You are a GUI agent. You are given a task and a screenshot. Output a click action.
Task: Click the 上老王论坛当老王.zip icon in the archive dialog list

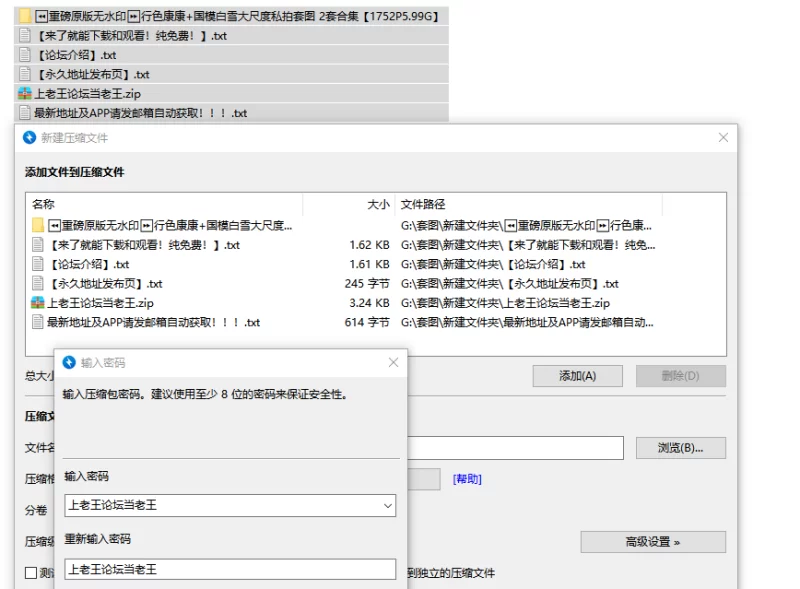click(x=38, y=303)
